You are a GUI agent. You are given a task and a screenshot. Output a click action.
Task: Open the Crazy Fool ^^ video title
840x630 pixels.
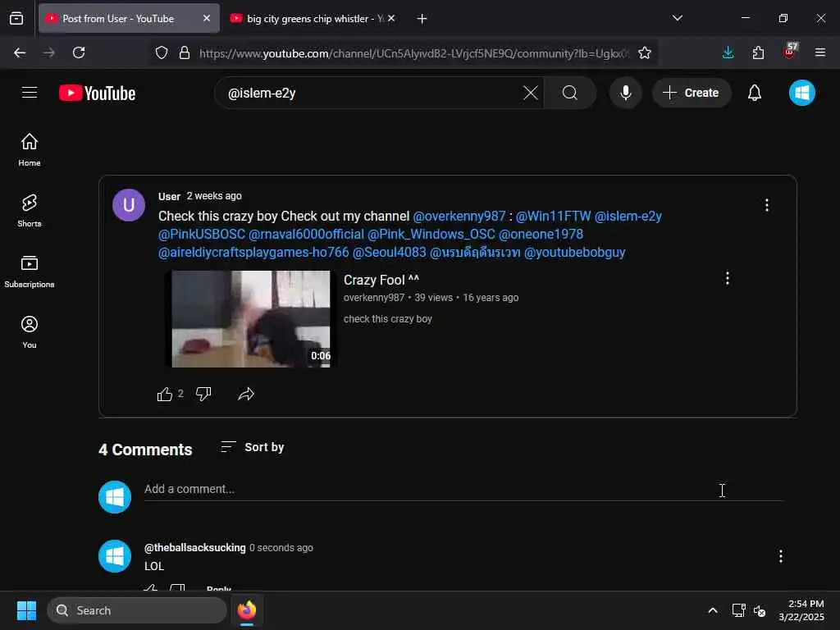[x=381, y=280]
